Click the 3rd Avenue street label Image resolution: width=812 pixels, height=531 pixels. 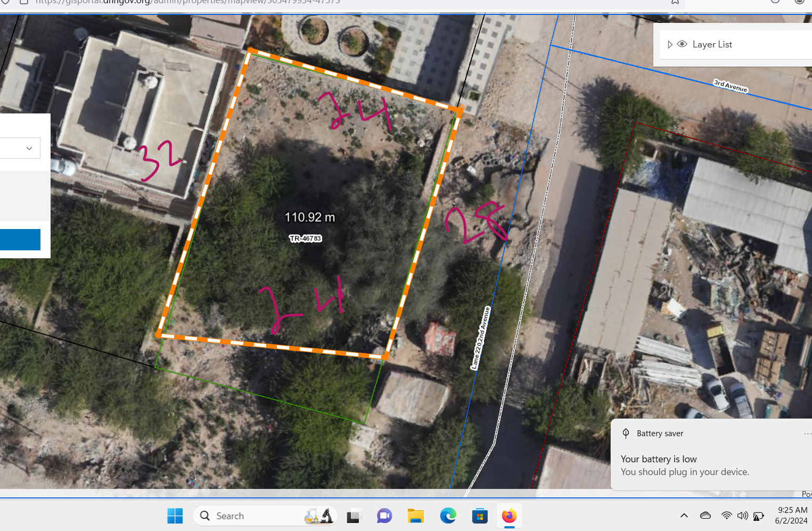coord(731,86)
